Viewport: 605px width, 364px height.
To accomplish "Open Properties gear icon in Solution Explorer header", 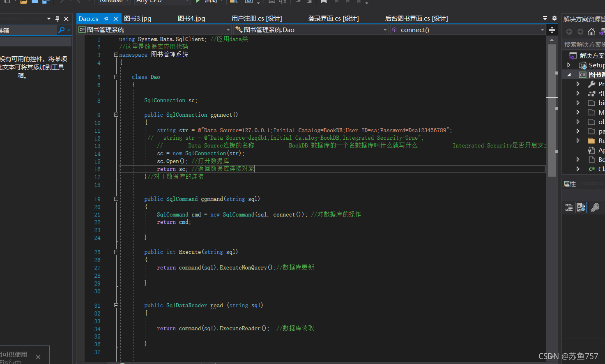I will [554, 18].
